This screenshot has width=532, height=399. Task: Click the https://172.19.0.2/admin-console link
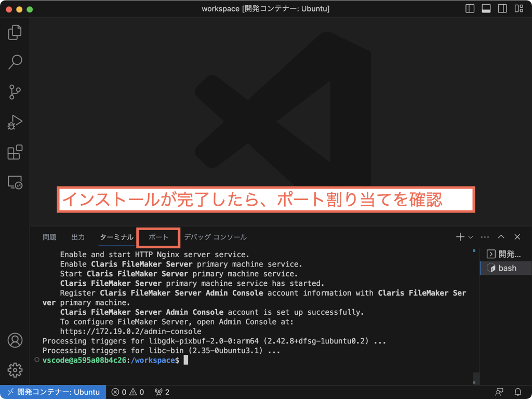[x=130, y=331]
